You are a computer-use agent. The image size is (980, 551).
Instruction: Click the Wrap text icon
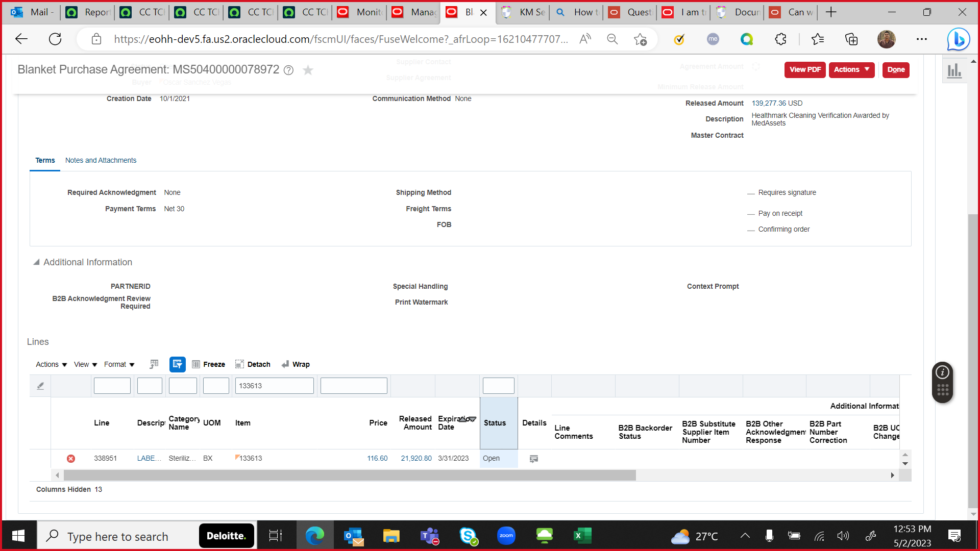[286, 364]
